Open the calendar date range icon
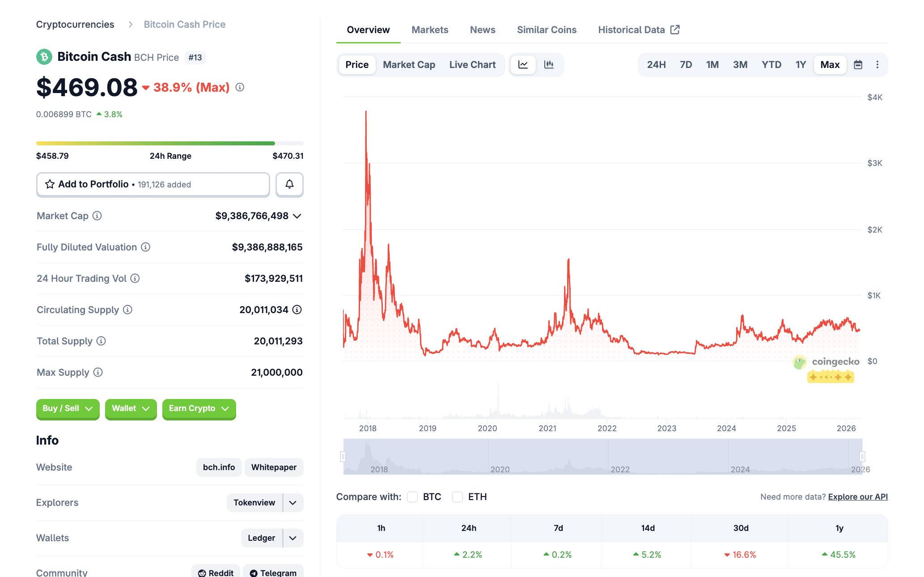This screenshot has height=577, width=924. (858, 64)
